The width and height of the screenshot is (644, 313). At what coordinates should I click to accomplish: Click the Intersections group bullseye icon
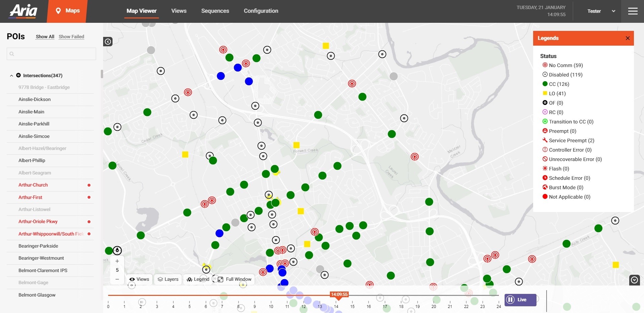[18, 75]
